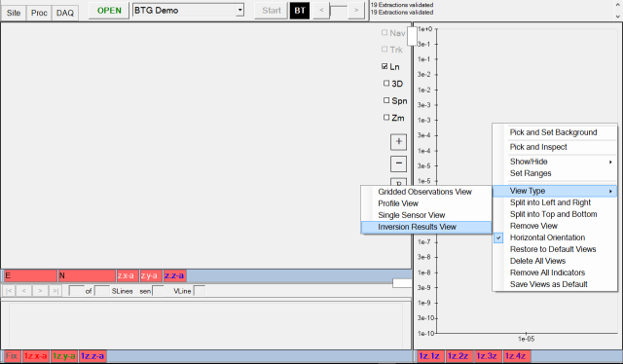Image resolution: width=623 pixels, height=364 pixels.
Task: Enable the Spn checkbox
Action: [386, 100]
